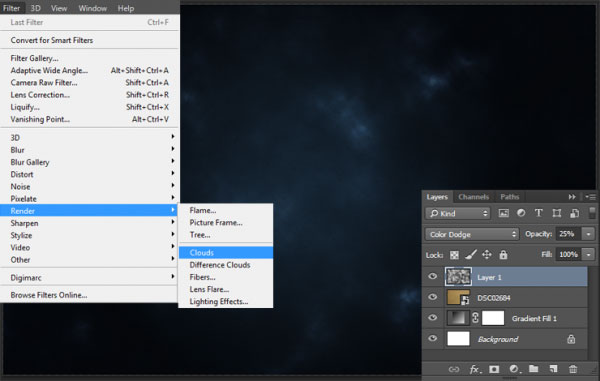Hide the Background layer eye icon
600x381 pixels.
click(x=433, y=338)
